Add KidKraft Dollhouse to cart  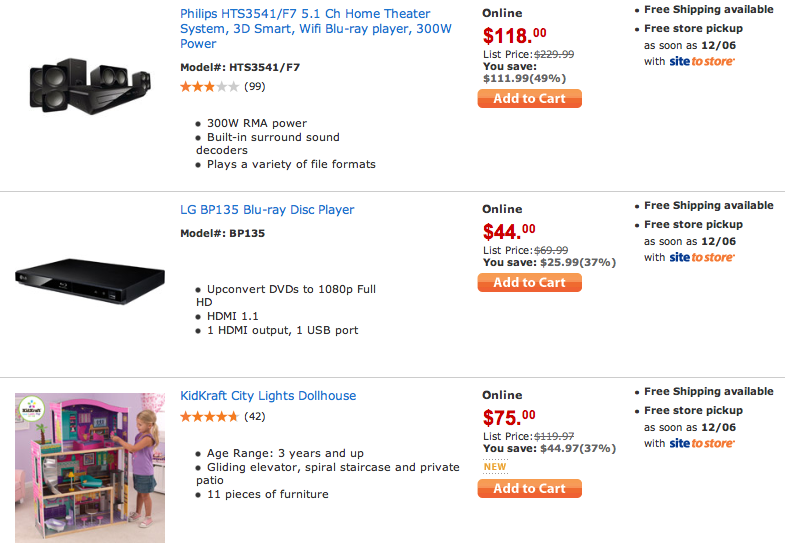(529, 489)
